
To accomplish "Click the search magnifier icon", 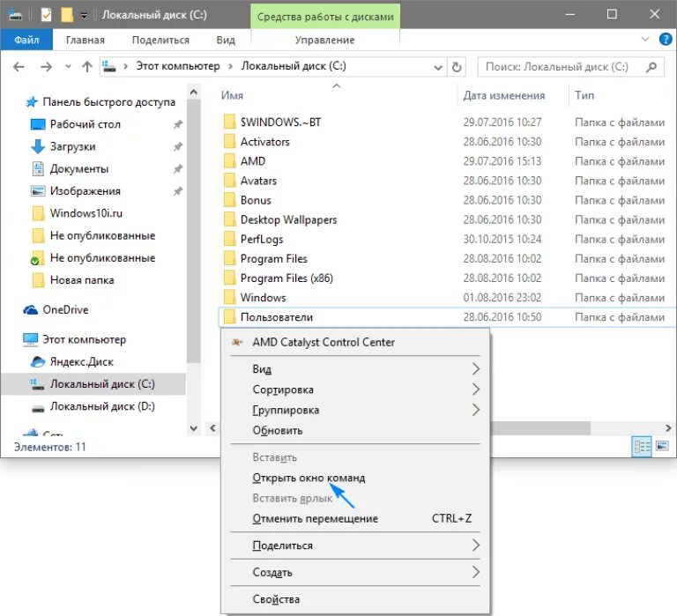I will (651, 67).
